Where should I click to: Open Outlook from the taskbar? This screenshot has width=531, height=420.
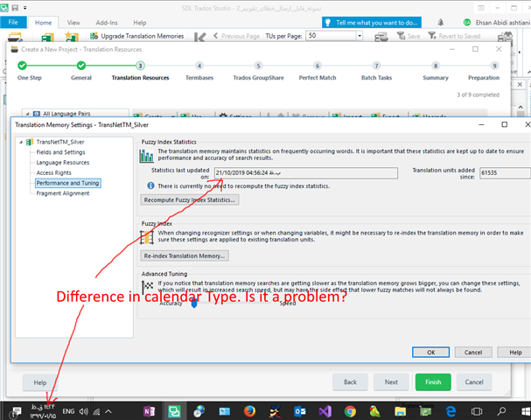300,411
